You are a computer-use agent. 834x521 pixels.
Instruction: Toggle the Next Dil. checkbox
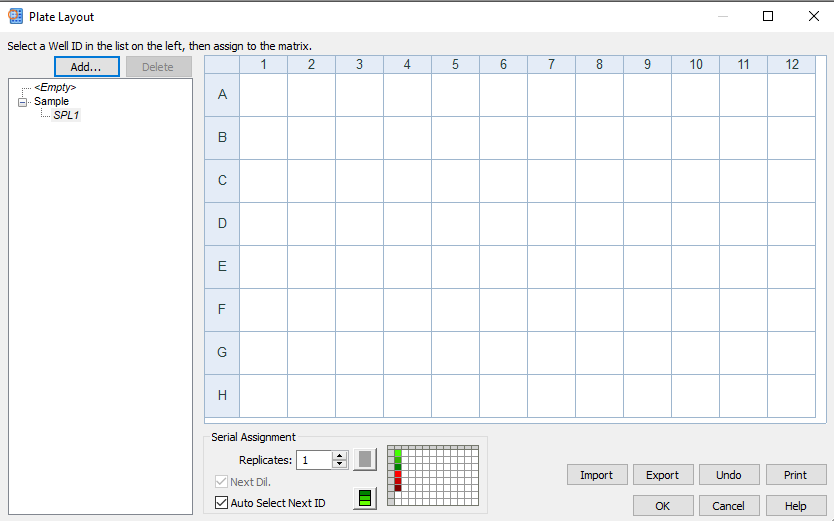pos(221,482)
